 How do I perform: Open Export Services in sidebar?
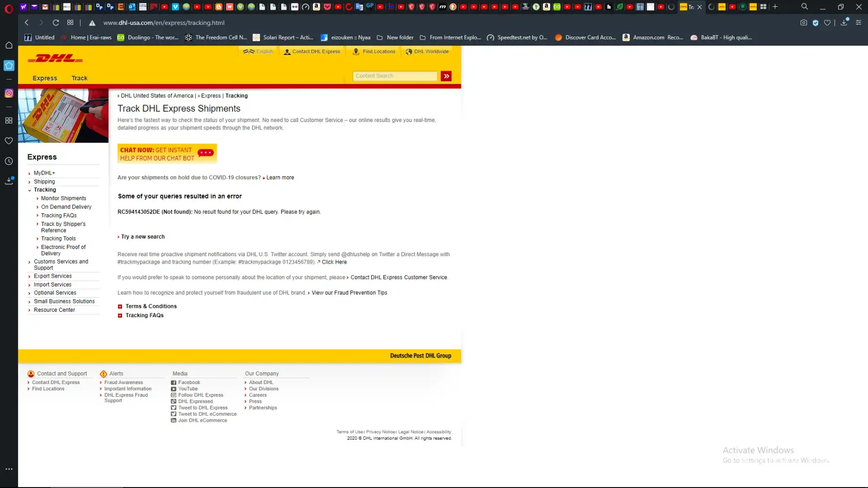click(x=53, y=276)
